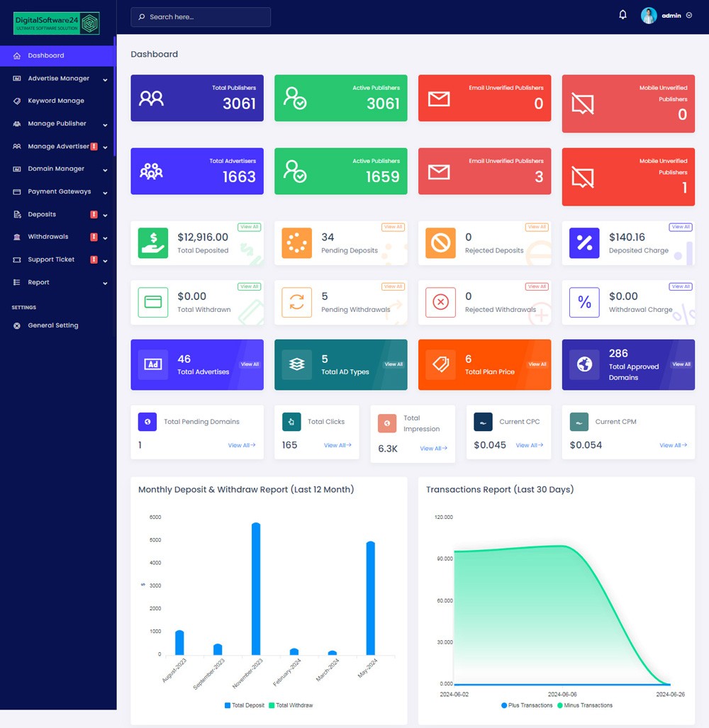Select Keyword Manage in sidebar
Screen dimensions: 709x728
(x=55, y=101)
